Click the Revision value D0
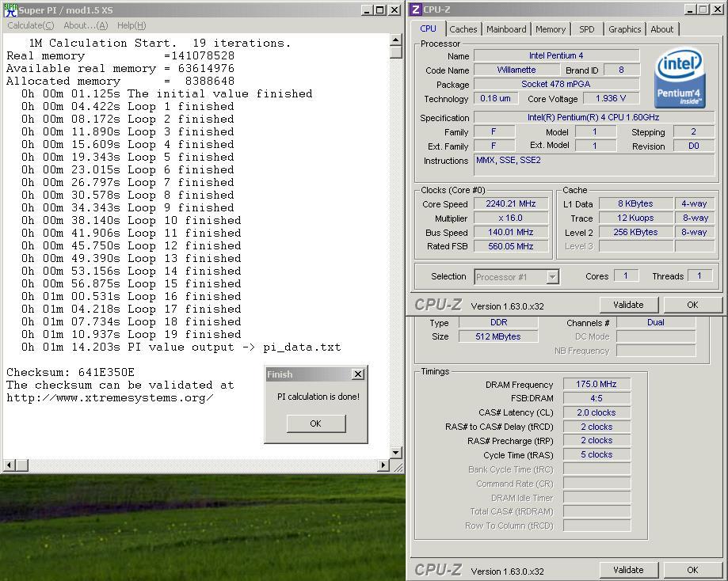The height and width of the screenshot is (581, 728). coord(694,146)
